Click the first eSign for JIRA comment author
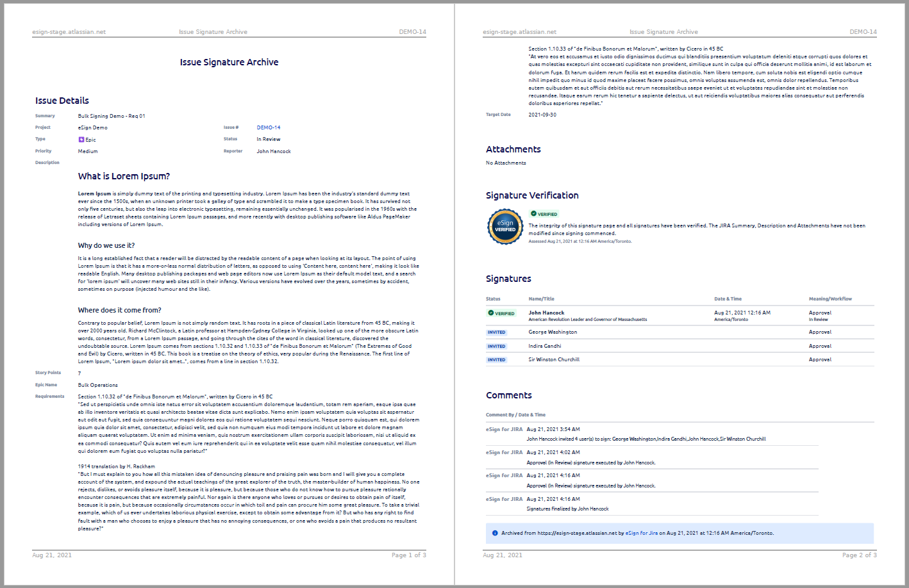 [504, 429]
